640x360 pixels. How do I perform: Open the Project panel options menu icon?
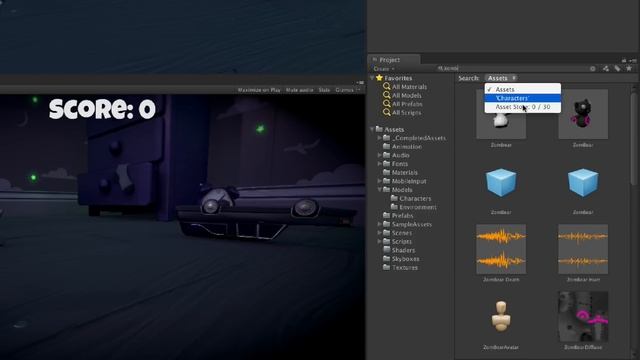[632, 60]
